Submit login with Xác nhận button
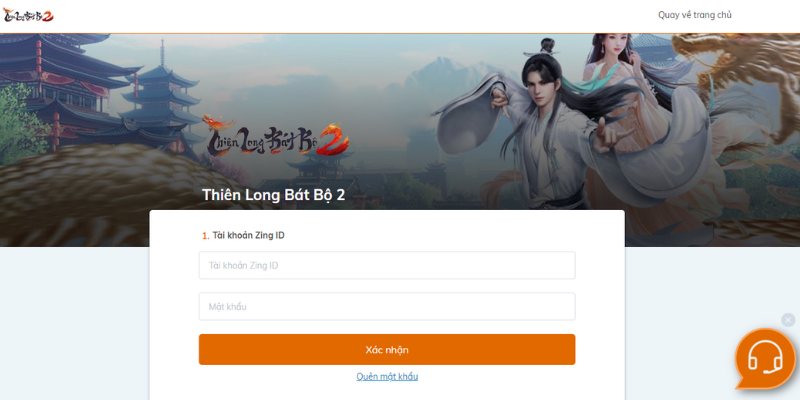Screen dimensions: 800x400 click(x=387, y=349)
